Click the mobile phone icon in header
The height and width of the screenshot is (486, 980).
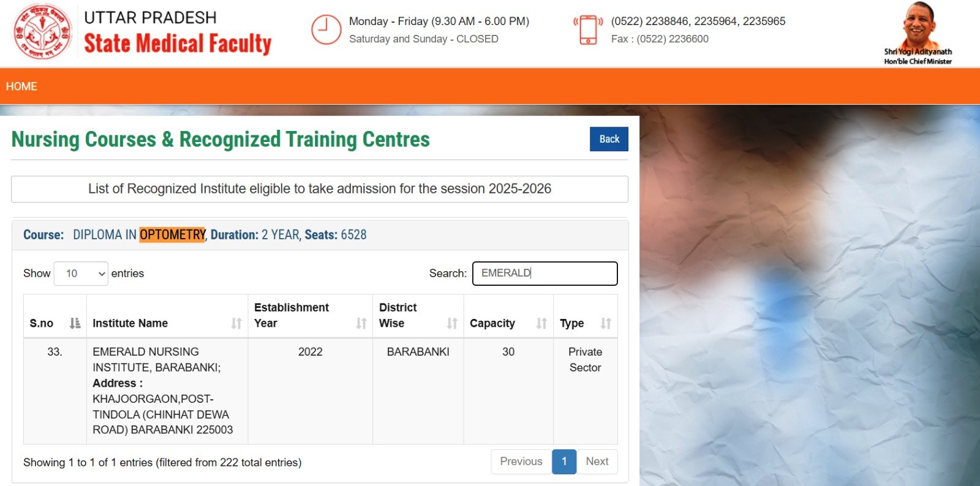click(588, 29)
